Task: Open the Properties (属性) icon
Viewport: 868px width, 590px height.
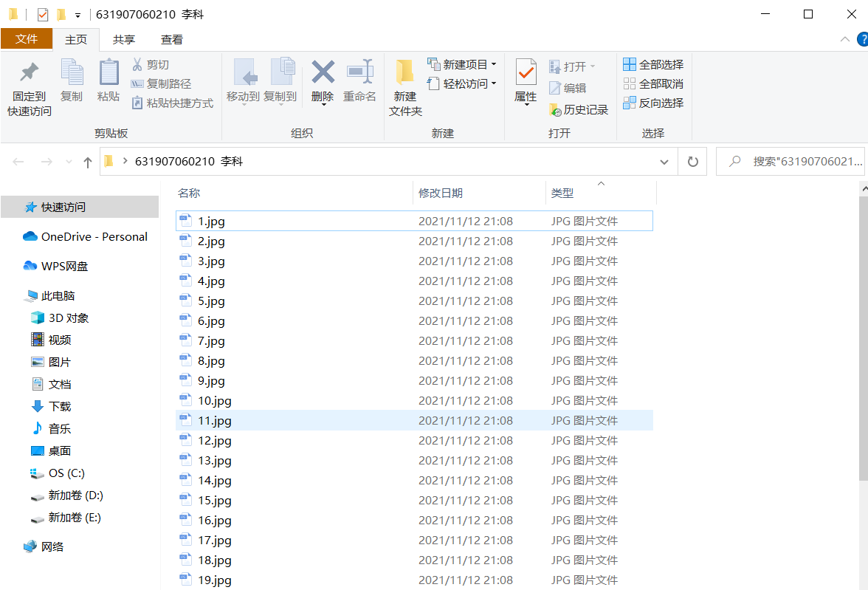Action: (x=526, y=83)
